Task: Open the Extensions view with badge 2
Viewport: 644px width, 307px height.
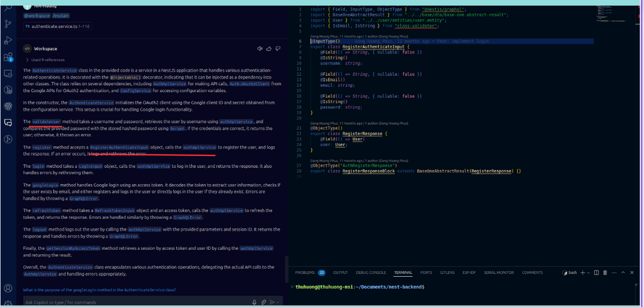Action: pyautogui.click(x=8, y=57)
